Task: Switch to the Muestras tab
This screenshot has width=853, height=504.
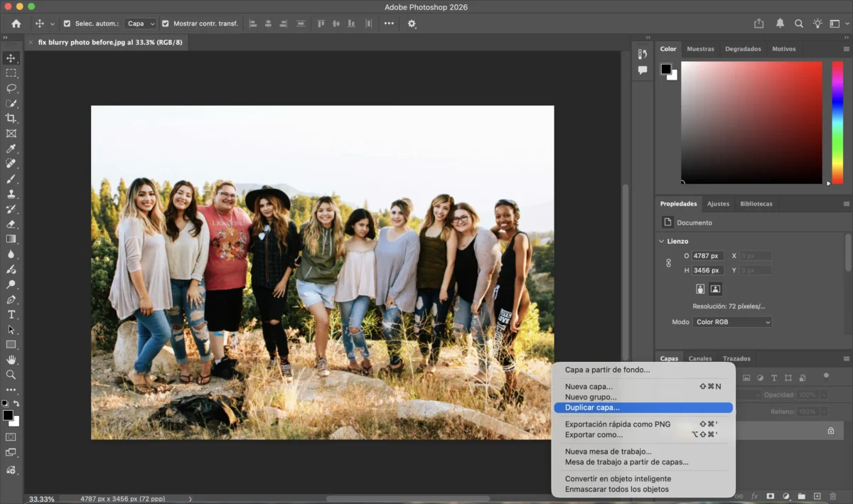Action: pos(700,49)
